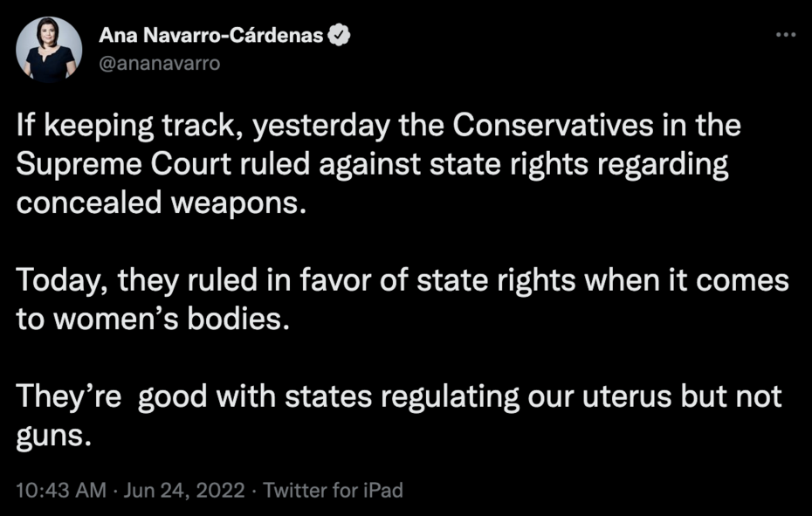Open the three-dot more options menu
Image resolution: width=812 pixels, height=516 pixels.
point(785,37)
